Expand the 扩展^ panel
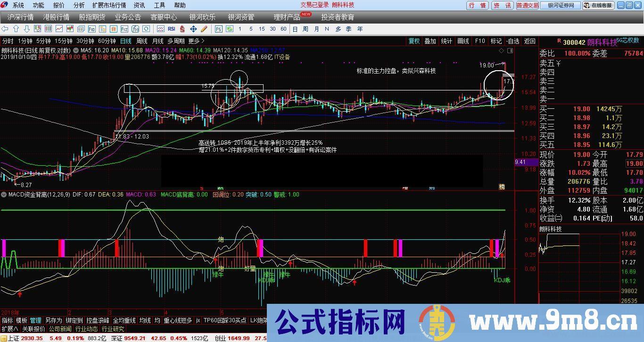 (x=9, y=329)
